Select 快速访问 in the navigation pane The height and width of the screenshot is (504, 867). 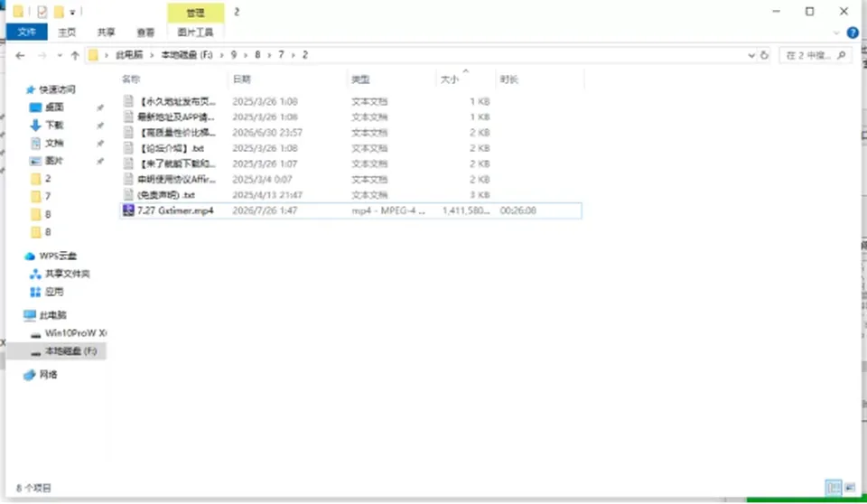(57, 89)
